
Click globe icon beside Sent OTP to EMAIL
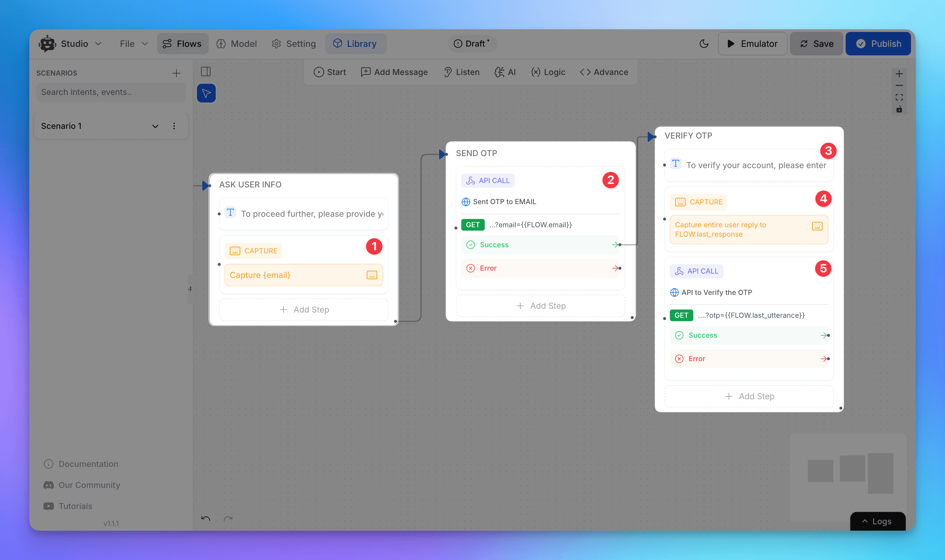(x=466, y=202)
